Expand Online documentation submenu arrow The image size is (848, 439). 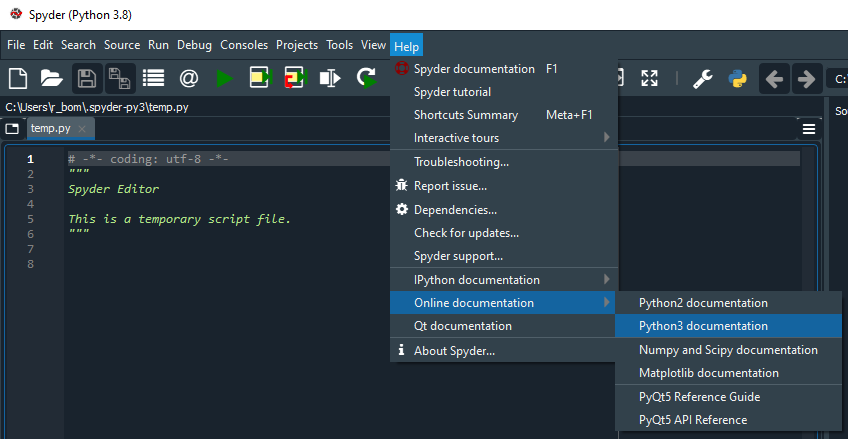pos(607,302)
